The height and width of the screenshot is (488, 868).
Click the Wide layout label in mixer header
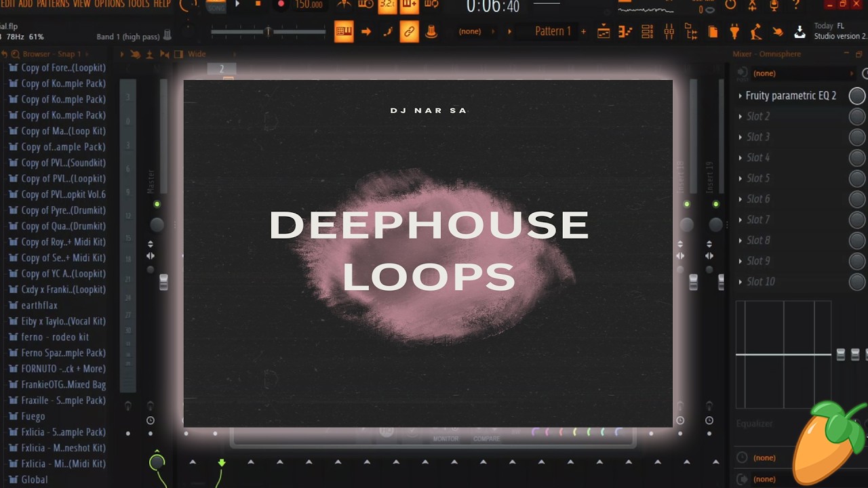tap(197, 54)
